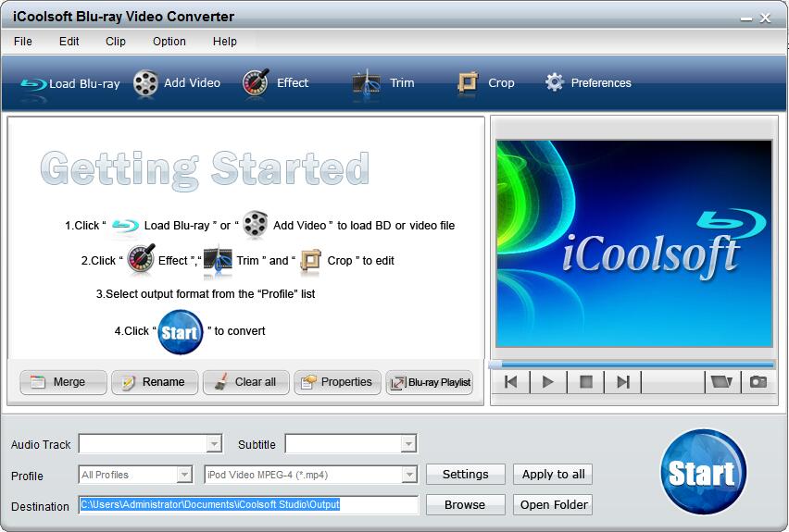This screenshot has width=789, height=532.
Task: Minimize the iCoolsoft window
Action: click(x=746, y=19)
